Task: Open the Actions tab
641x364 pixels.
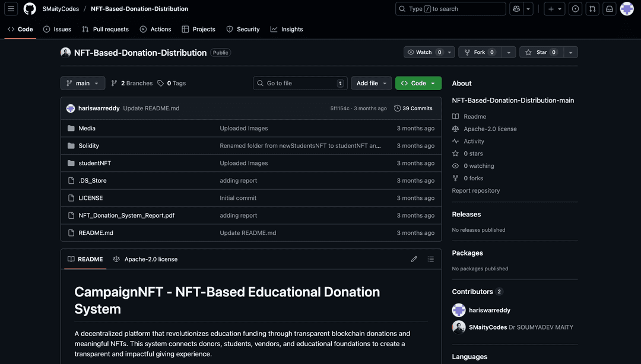Action: point(156,28)
